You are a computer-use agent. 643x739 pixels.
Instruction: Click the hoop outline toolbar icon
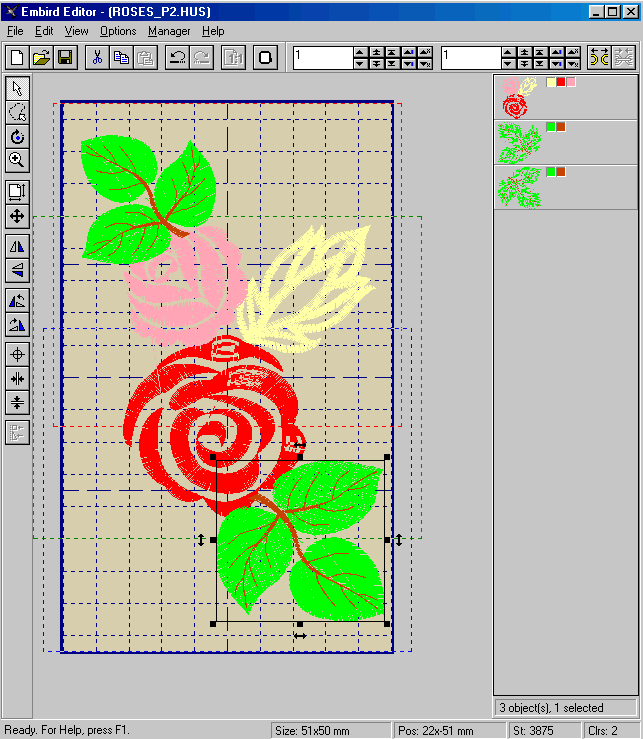click(x=265, y=57)
